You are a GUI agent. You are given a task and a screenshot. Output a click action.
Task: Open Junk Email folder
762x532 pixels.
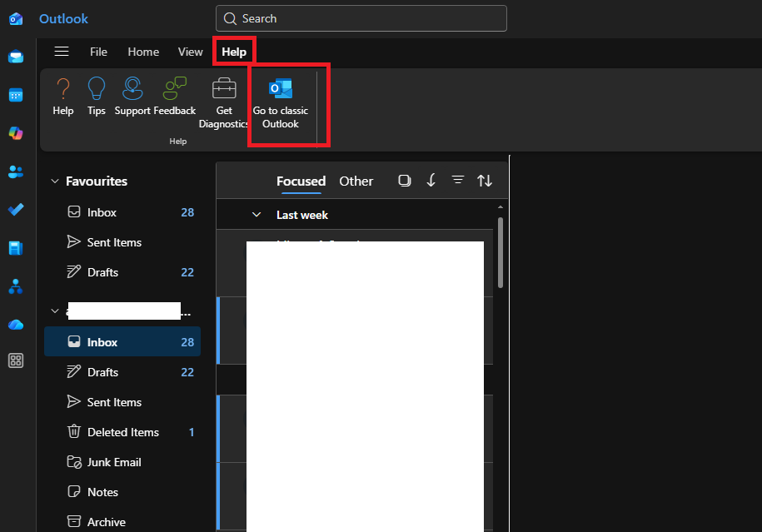tap(122, 462)
